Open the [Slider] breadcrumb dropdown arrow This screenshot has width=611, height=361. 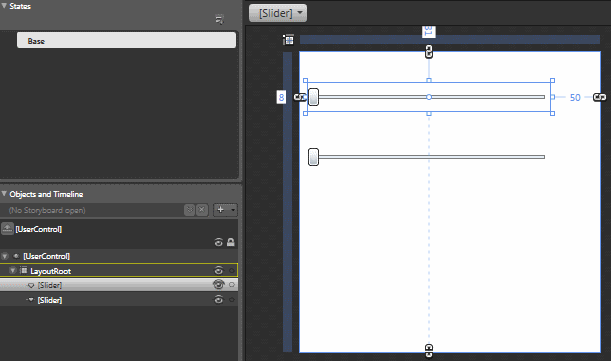pos(300,12)
